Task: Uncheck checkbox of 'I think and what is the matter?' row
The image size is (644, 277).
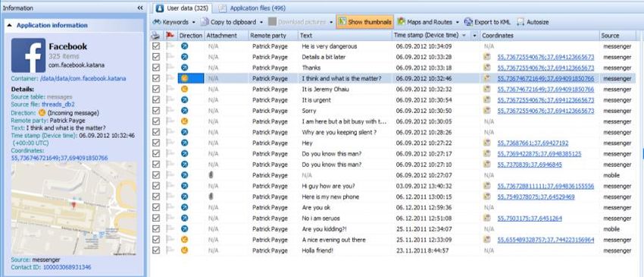Action: coord(155,78)
